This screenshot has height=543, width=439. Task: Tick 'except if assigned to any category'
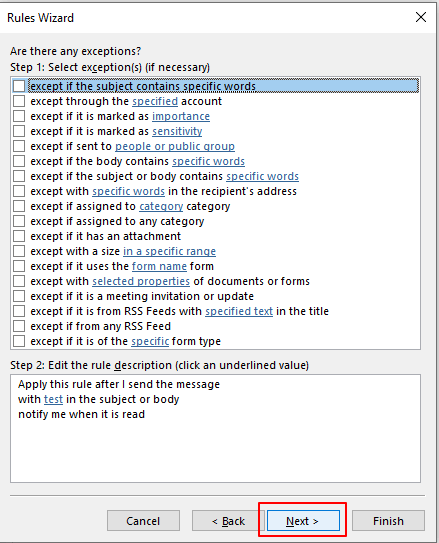pyautogui.click(x=19, y=221)
